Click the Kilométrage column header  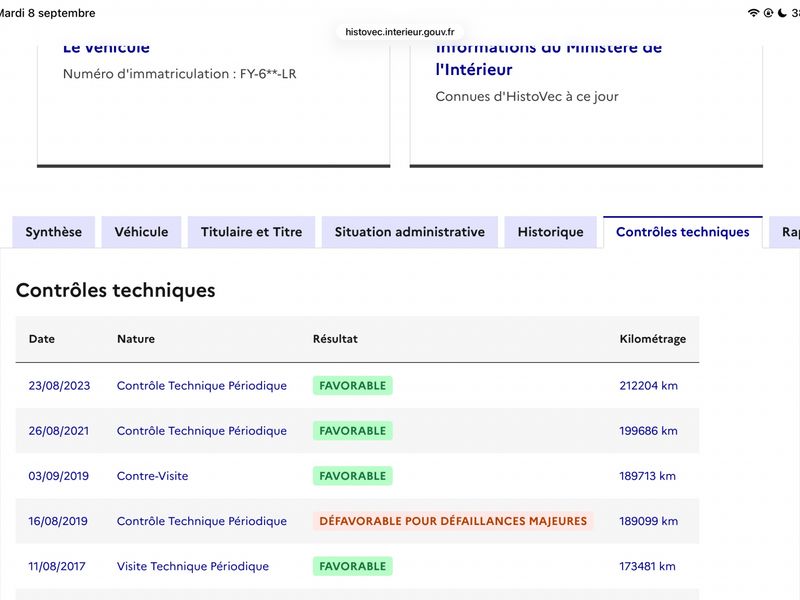pos(653,339)
